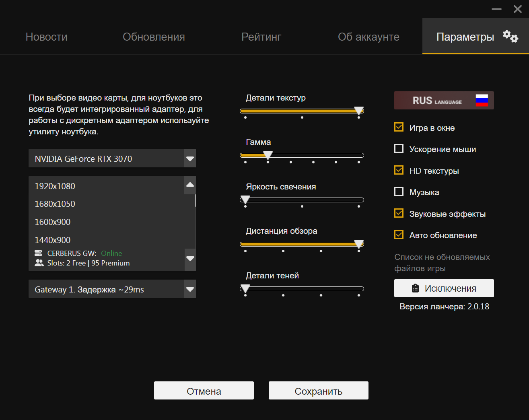The height and width of the screenshot is (420, 529).
Task: Open the Рейтинг tab
Action: click(261, 37)
